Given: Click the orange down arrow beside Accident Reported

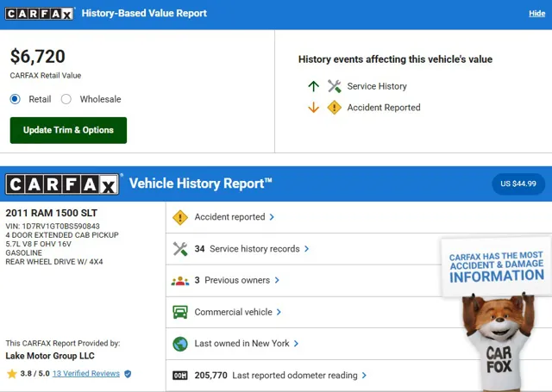Looking at the screenshot, I should point(313,107).
